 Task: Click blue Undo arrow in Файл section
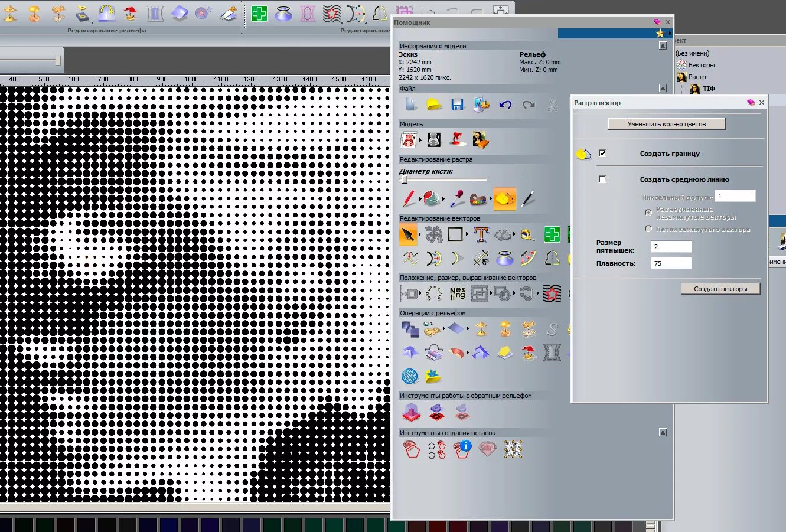point(505,105)
